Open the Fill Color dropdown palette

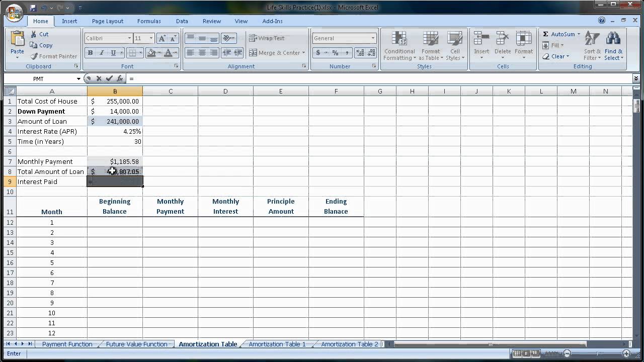click(x=159, y=52)
